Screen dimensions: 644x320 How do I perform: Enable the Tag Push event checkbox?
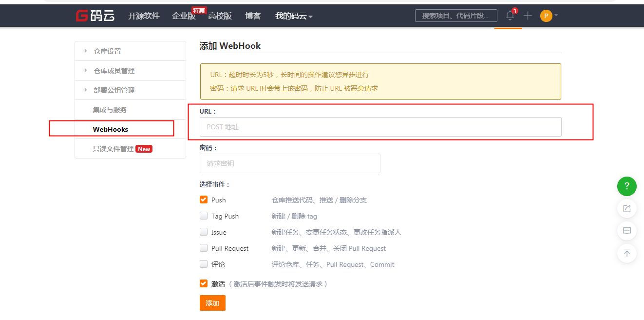click(x=204, y=216)
